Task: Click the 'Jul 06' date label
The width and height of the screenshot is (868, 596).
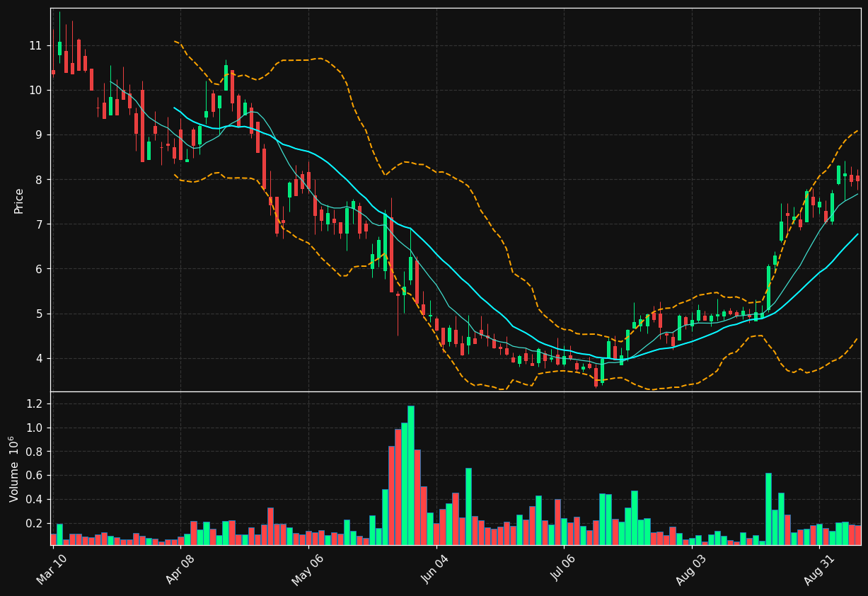Action: click(563, 568)
